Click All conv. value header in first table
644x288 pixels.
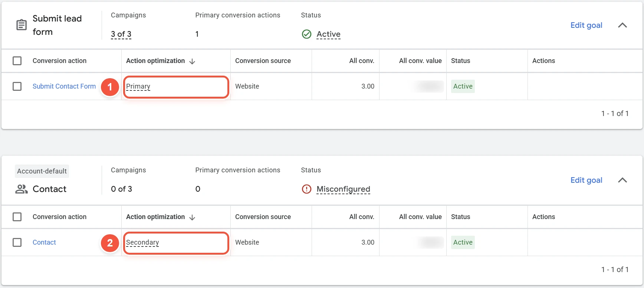pyautogui.click(x=420, y=61)
